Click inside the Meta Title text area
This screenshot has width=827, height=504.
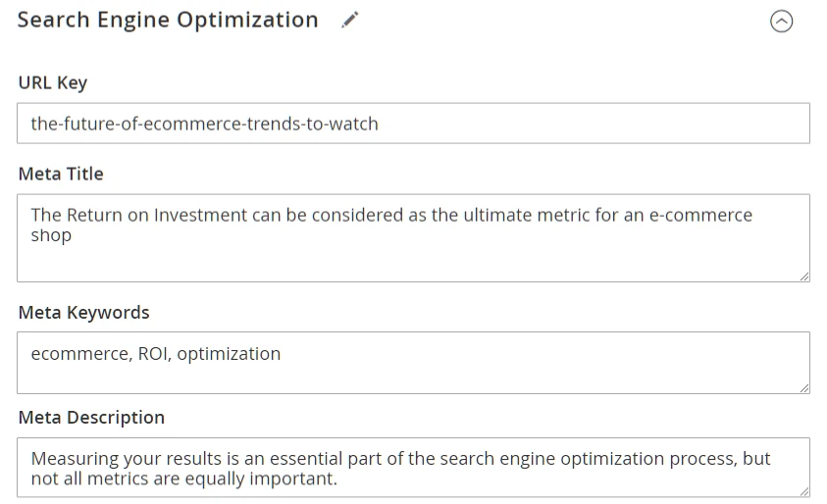(413, 255)
